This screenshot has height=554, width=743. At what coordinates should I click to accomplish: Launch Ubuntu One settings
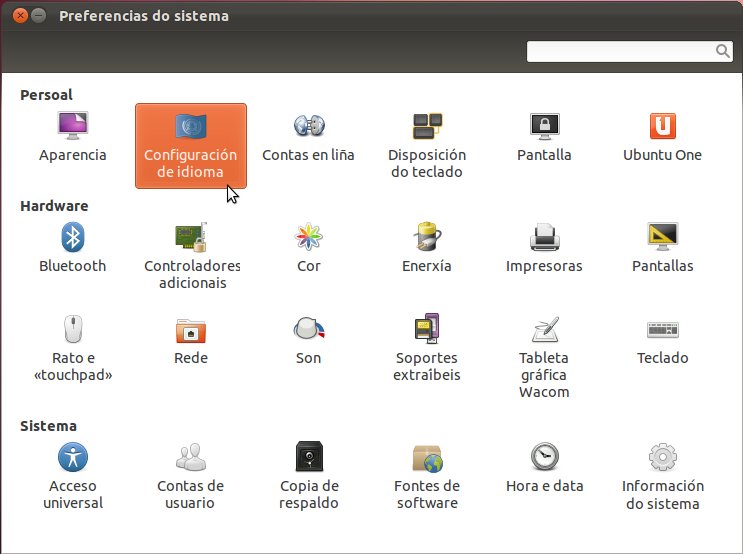tap(662, 137)
